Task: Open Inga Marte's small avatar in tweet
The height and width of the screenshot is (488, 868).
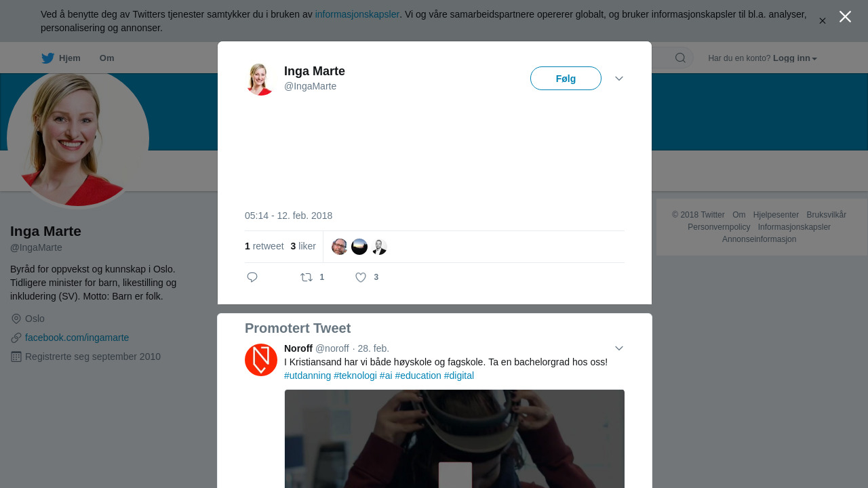Action: 260,79
